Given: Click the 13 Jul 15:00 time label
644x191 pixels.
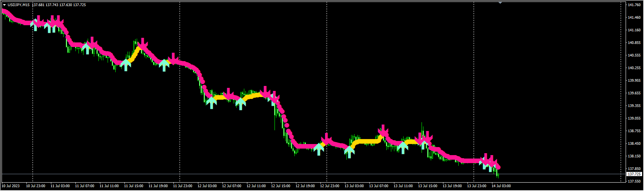Looking at the screenshot, I should [428, 186].
